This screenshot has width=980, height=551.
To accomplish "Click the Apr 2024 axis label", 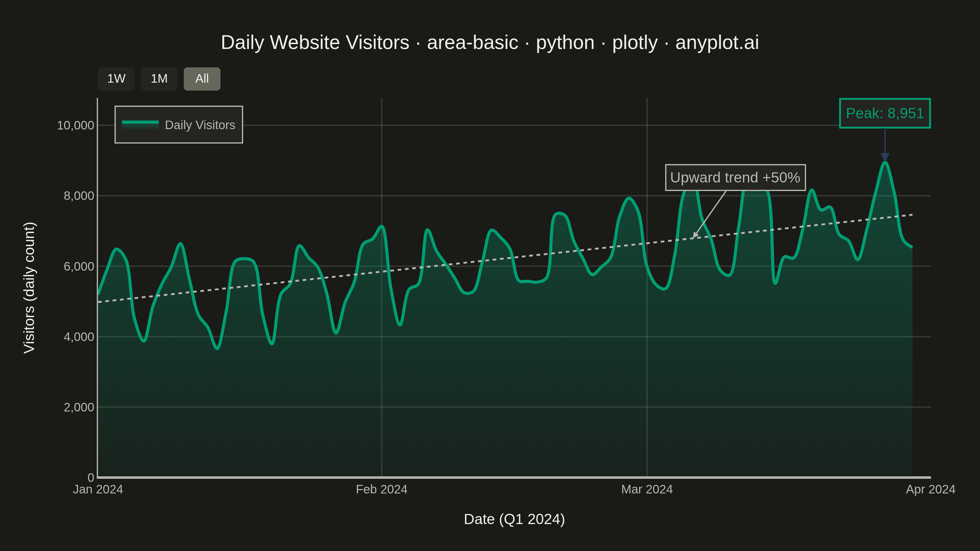I will (931, 489).
